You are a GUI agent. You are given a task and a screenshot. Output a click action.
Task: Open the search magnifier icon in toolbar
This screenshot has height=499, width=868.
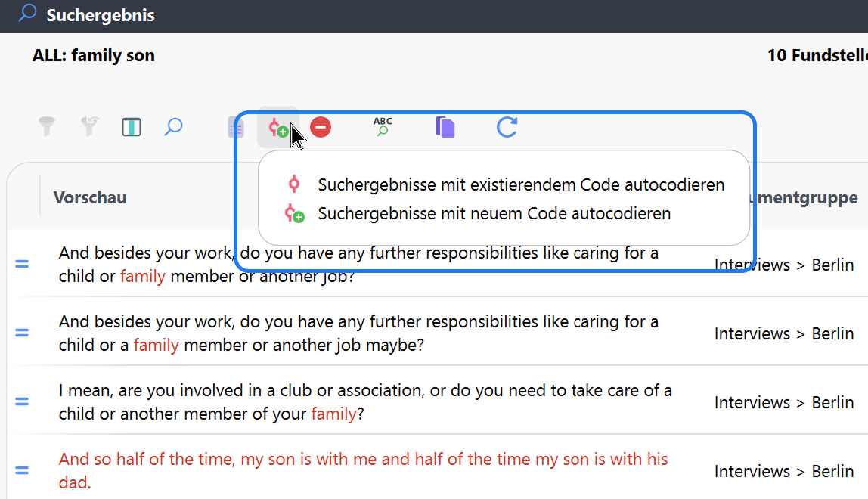(173, 127)
